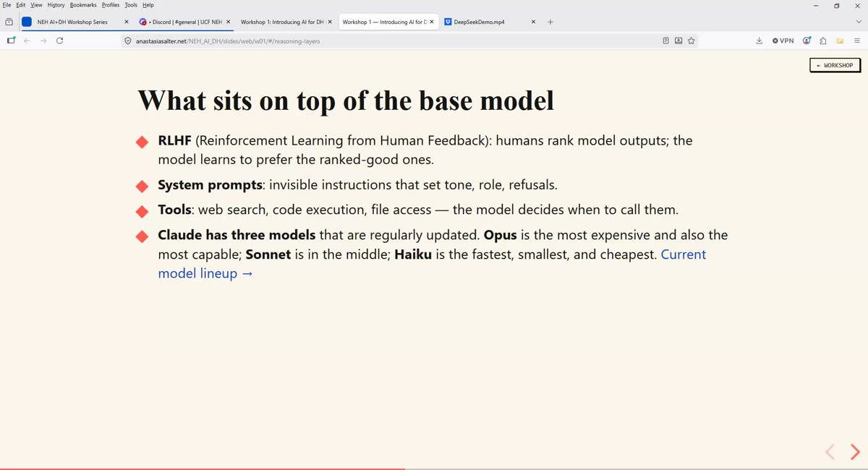Open the Profiles menu
The height and width of the screenshot is (470, 868).
pyautogui.click(x=111, y=5)
